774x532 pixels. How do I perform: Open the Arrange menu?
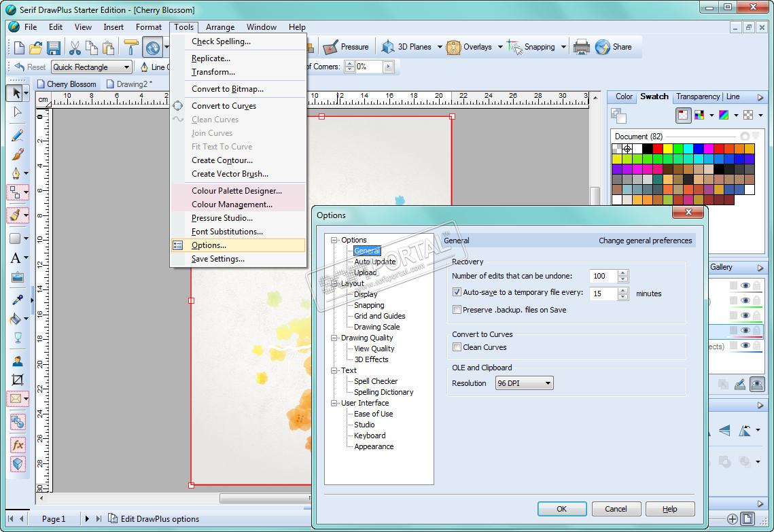tap(220, 27)
